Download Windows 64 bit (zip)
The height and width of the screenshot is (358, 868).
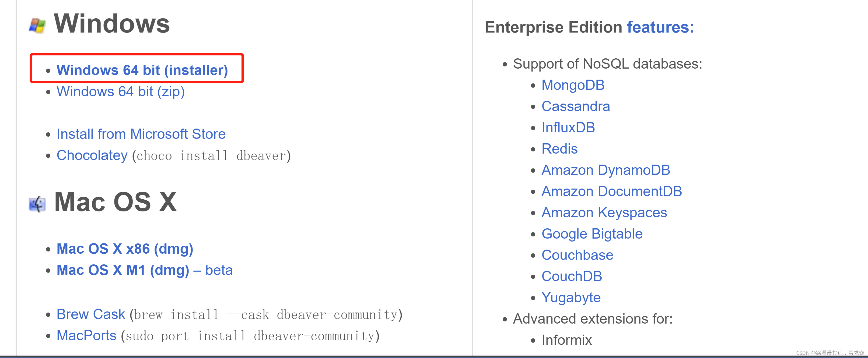tap(121, 92)
